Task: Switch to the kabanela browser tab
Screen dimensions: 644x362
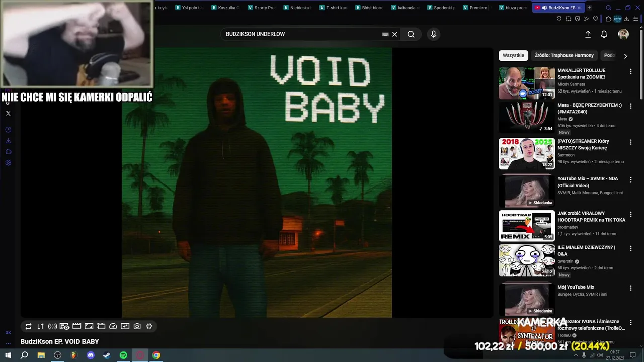Action: pyautogui.click(x=405, y=8)
